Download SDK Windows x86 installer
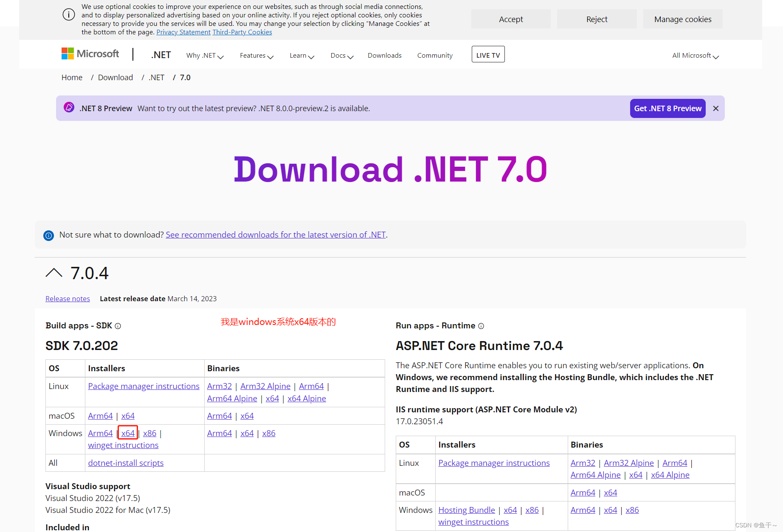This screenshot has width=783, height=532. tap(149, 433)
